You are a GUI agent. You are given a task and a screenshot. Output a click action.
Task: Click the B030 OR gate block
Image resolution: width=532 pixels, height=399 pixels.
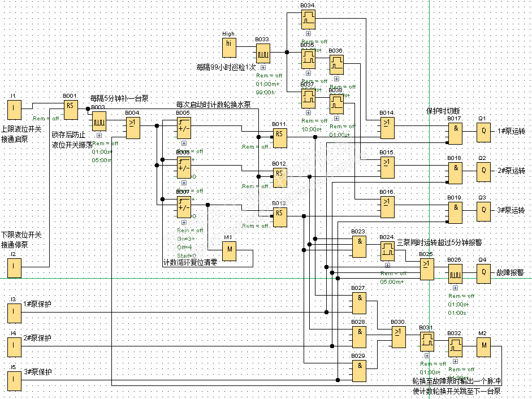tap(399, 337)
